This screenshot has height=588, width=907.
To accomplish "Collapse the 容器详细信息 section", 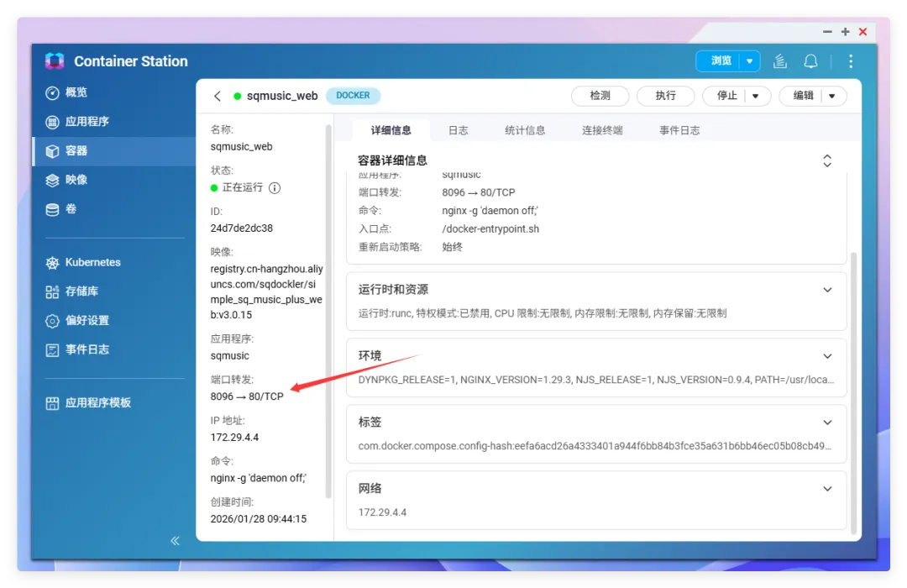I will 827,161.
